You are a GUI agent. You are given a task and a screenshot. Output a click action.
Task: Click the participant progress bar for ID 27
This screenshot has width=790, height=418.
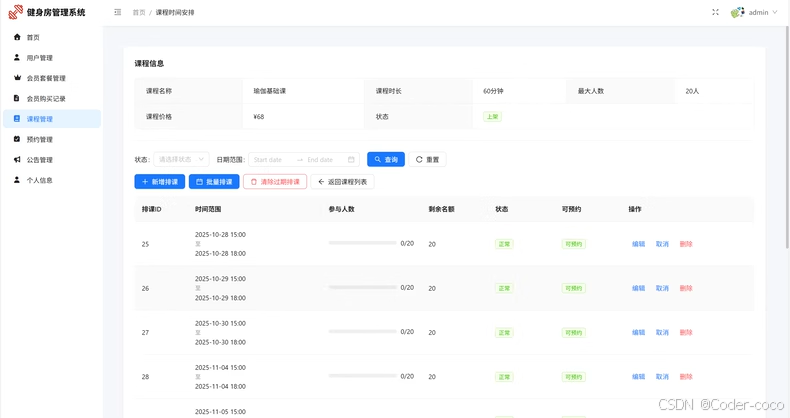coord(362,331)
